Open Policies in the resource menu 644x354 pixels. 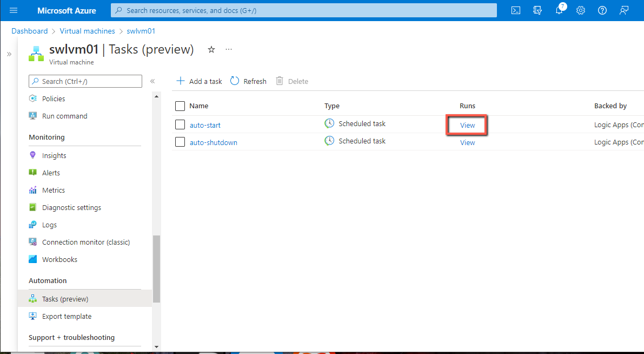pyautogui.click(x=54, y=99)
